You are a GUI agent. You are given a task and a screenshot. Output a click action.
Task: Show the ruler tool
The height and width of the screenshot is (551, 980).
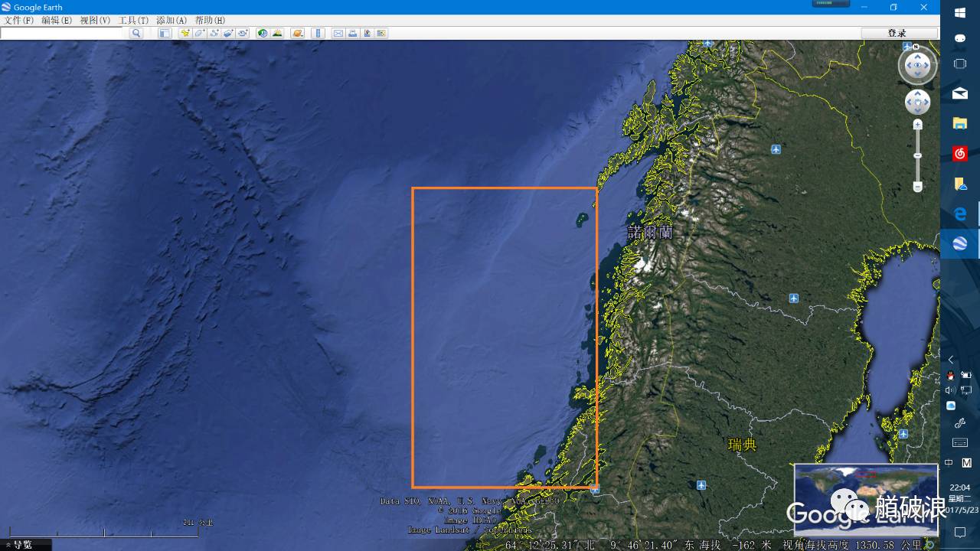tap(318, 33)
